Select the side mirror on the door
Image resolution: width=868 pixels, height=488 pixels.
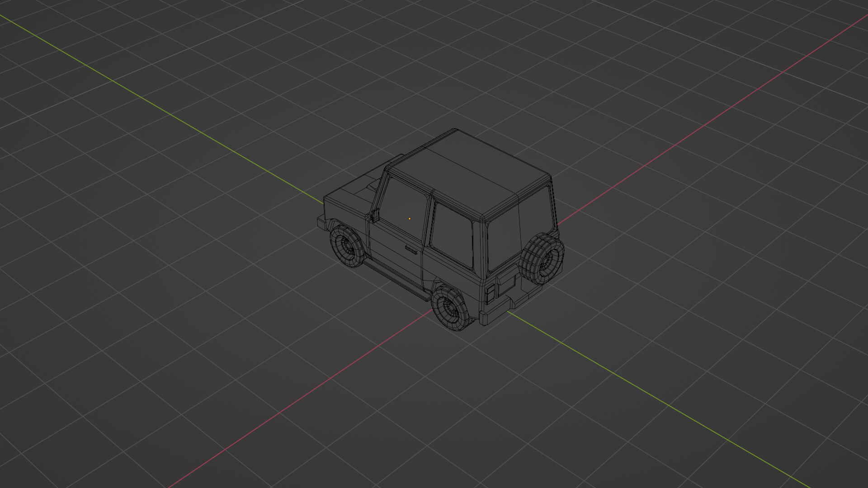[x=374, y=216]
